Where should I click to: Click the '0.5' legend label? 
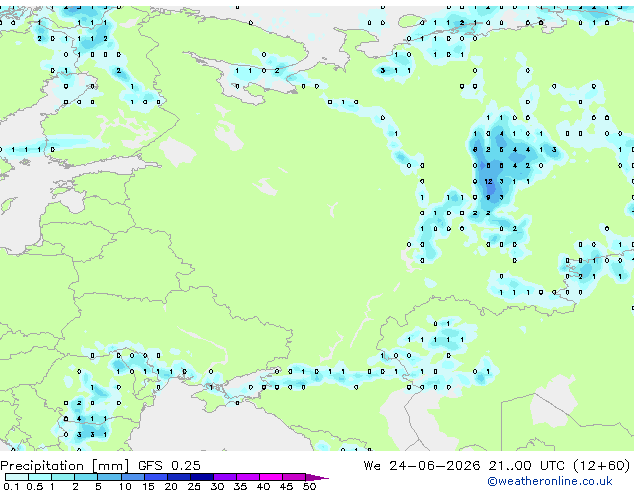click(34, 486)
